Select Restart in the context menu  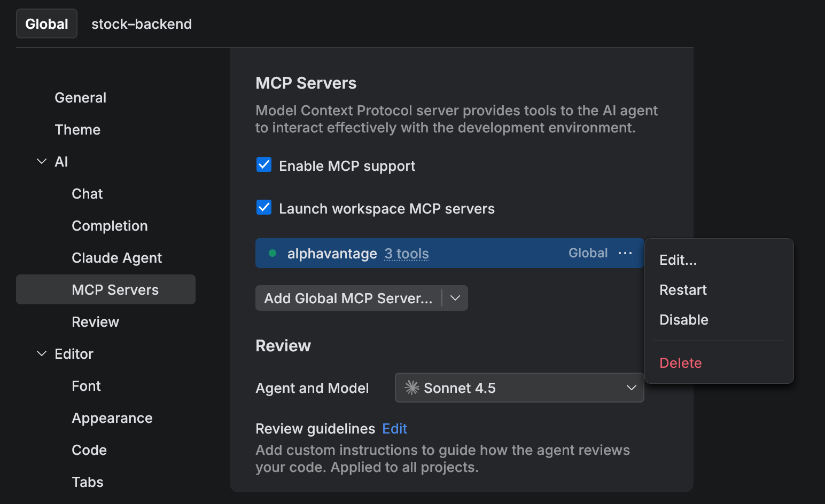tap(683, 289)
